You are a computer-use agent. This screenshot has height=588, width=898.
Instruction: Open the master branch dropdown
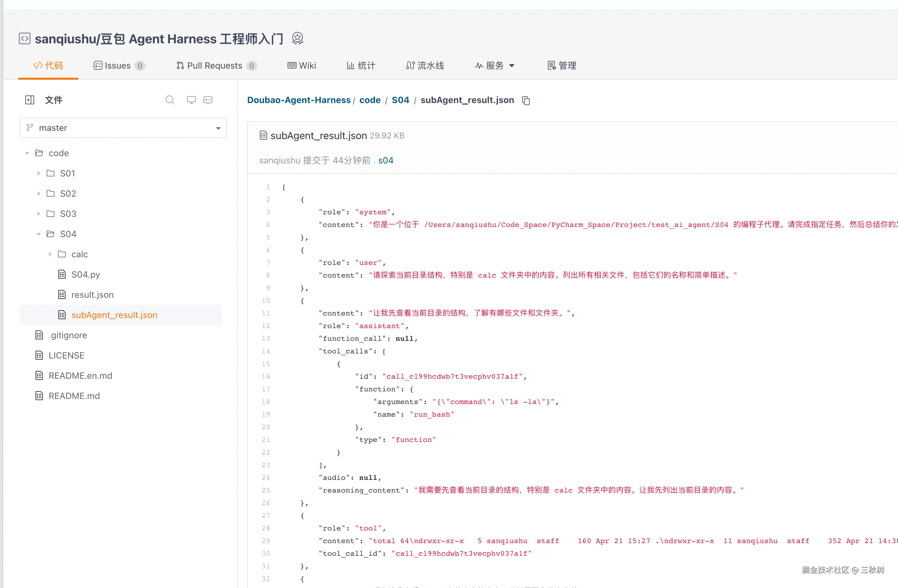tap(123, 128)
